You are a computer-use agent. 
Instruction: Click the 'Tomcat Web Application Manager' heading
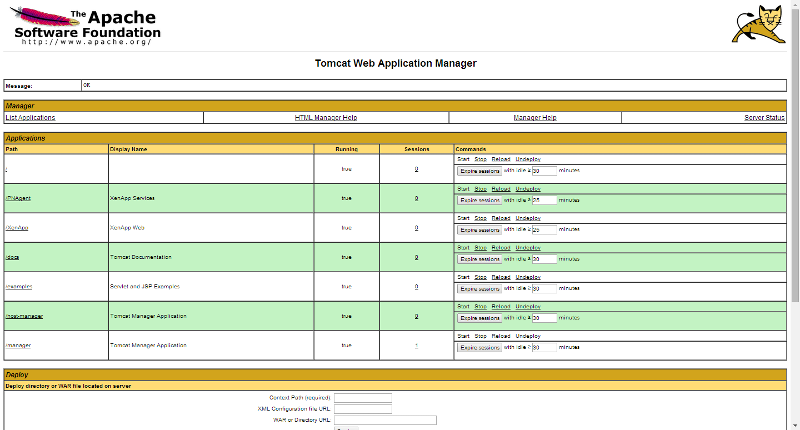395,63
